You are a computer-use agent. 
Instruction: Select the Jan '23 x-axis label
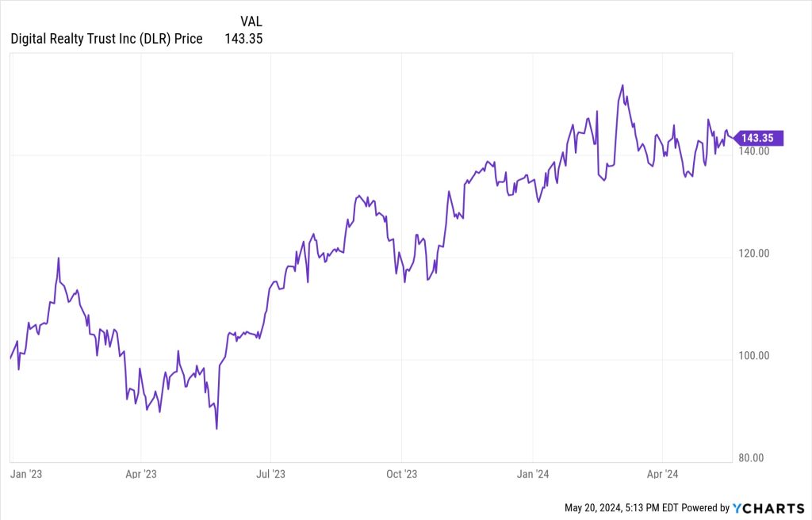pos(25,474)
